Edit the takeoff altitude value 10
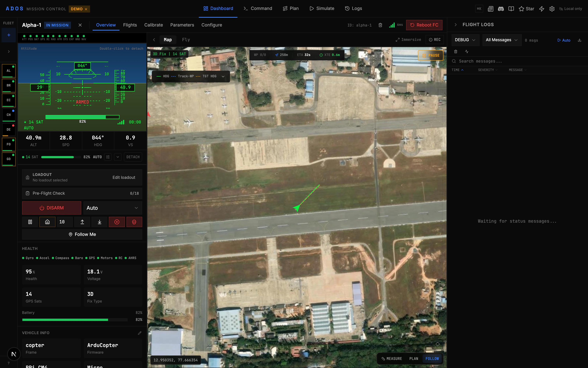This screenshot has width=588, height=368. click(65, 222)
